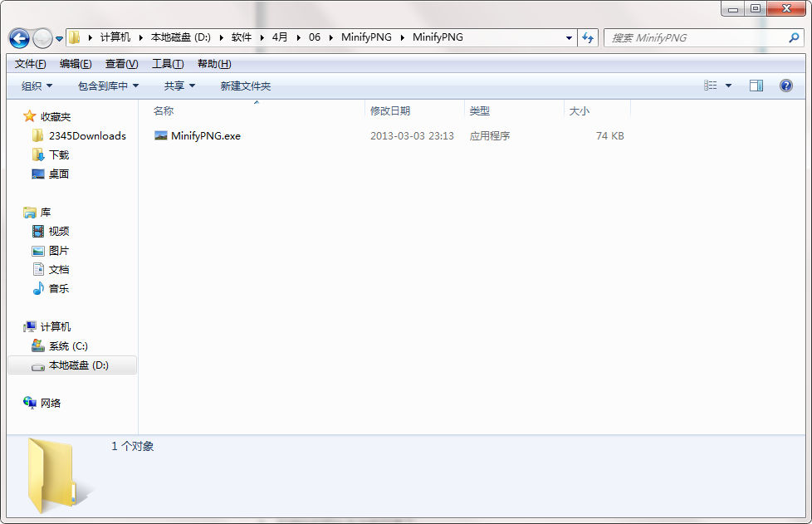
Task: Select the MinifyPNG.exe file name
Action: (206, 135)
